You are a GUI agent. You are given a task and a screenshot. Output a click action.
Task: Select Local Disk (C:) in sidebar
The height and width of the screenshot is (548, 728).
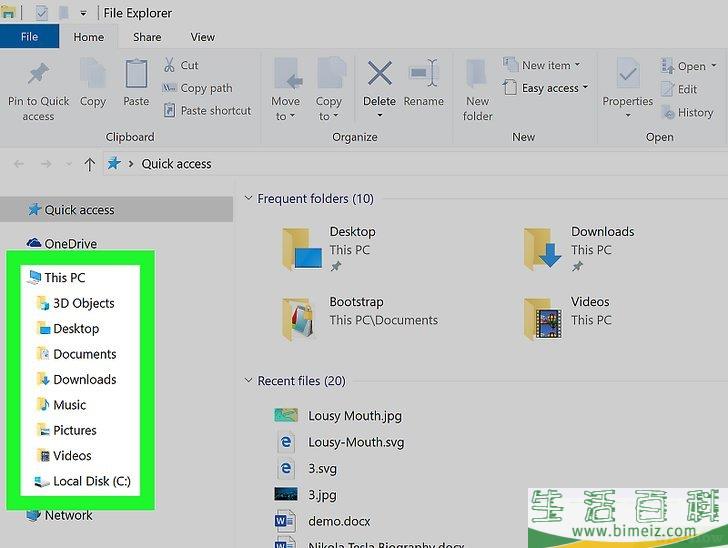(x=91, y=481)
